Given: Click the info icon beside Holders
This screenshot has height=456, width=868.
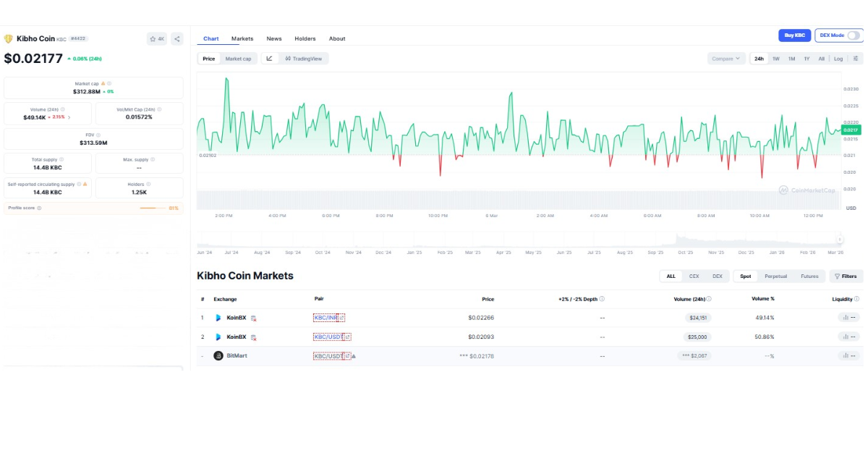Looking at the screenshot, I should tap(149, 185).
